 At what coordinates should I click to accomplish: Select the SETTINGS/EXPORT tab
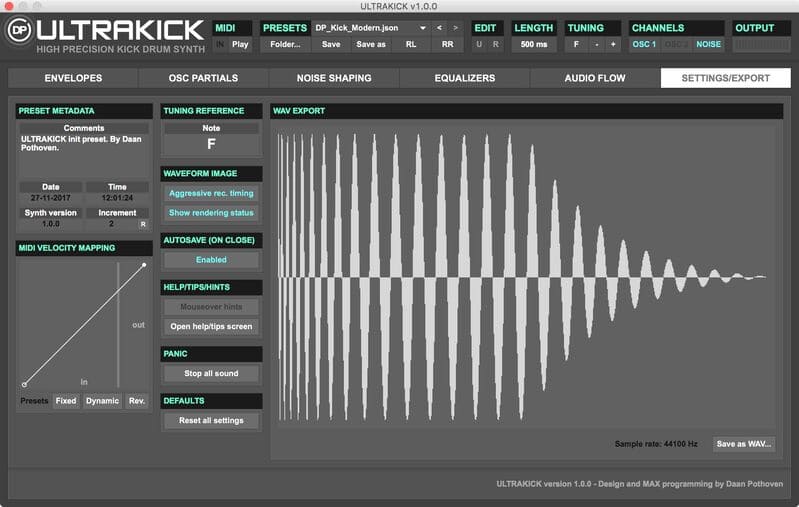point(726,78)
